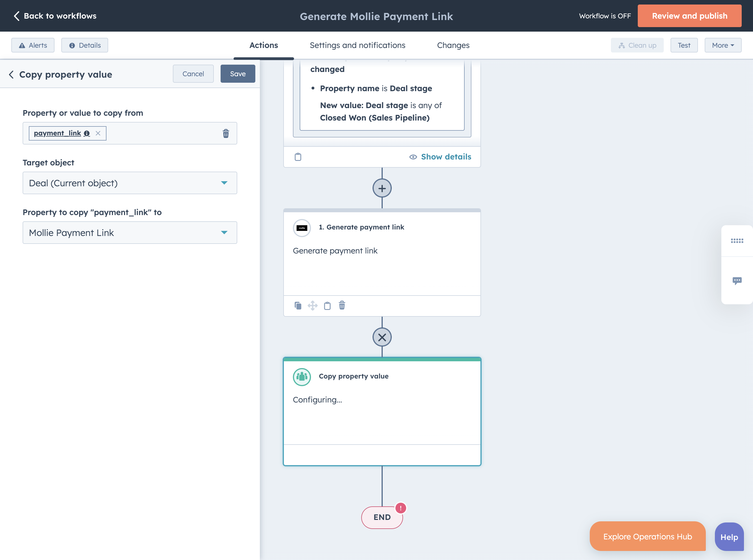Click the Test button
The width and height of the screenshot is (753, 560).
(684, 45)
